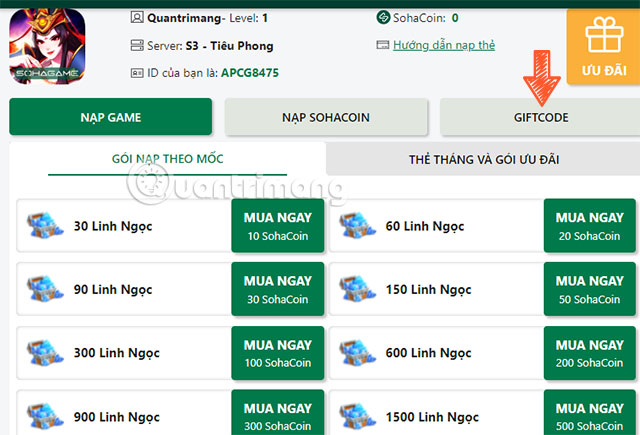This screenshot has width=640, height=435.
Task: Click the ID card icon beside APCG8475
Action: pyautogui.click(x=137, y=73)
